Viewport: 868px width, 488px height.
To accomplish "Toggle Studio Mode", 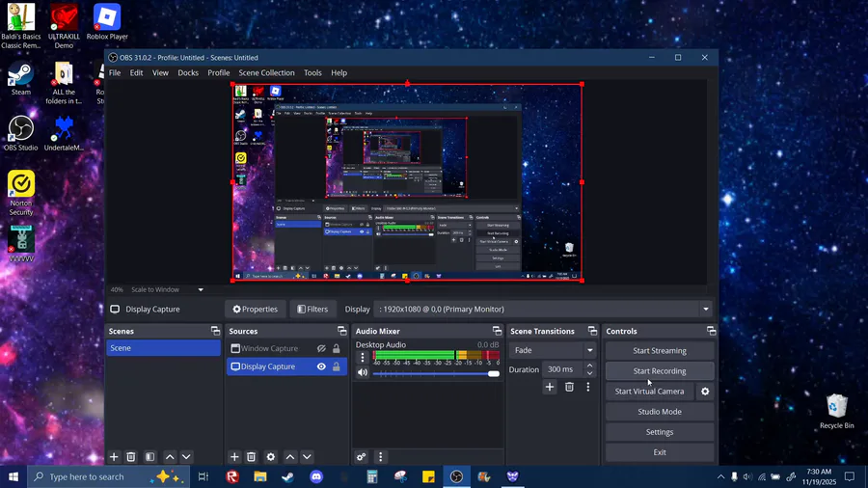I will click(x=660, y=412).
